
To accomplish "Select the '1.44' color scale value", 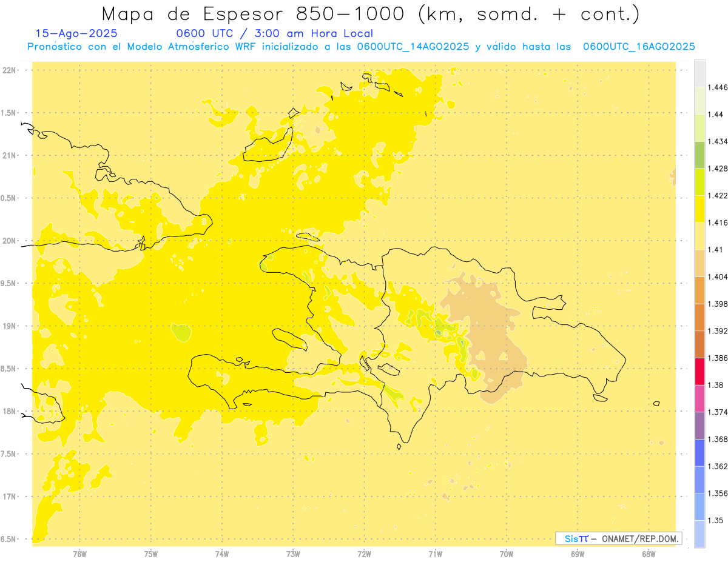I will coord(716,115).
